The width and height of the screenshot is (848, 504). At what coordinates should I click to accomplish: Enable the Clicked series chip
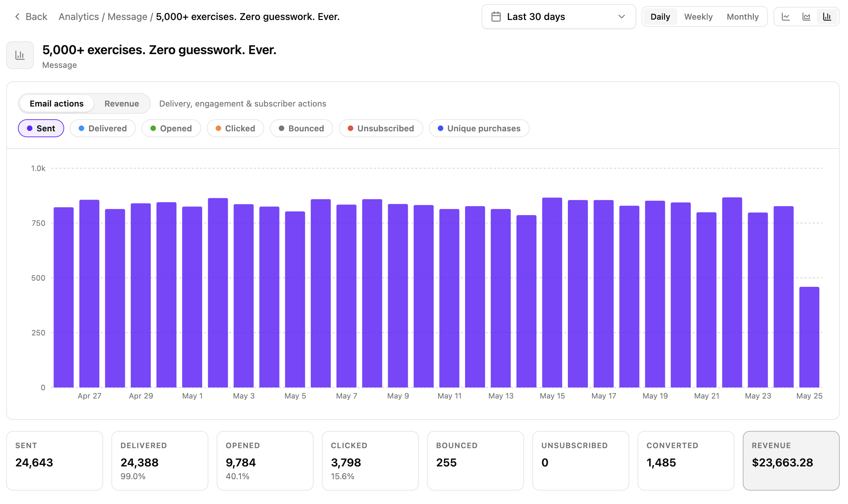[235, 128]
